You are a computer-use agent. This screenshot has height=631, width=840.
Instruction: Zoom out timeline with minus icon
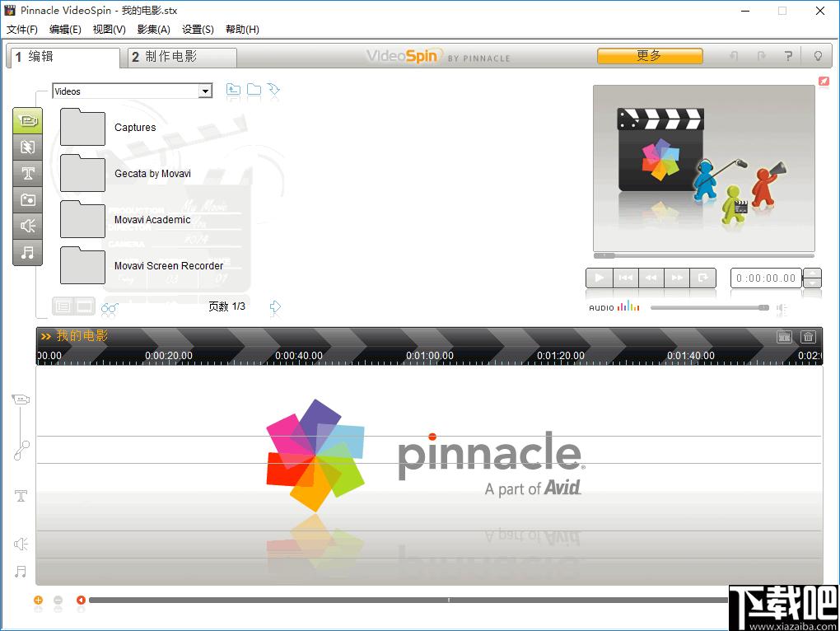pos(58,600)
